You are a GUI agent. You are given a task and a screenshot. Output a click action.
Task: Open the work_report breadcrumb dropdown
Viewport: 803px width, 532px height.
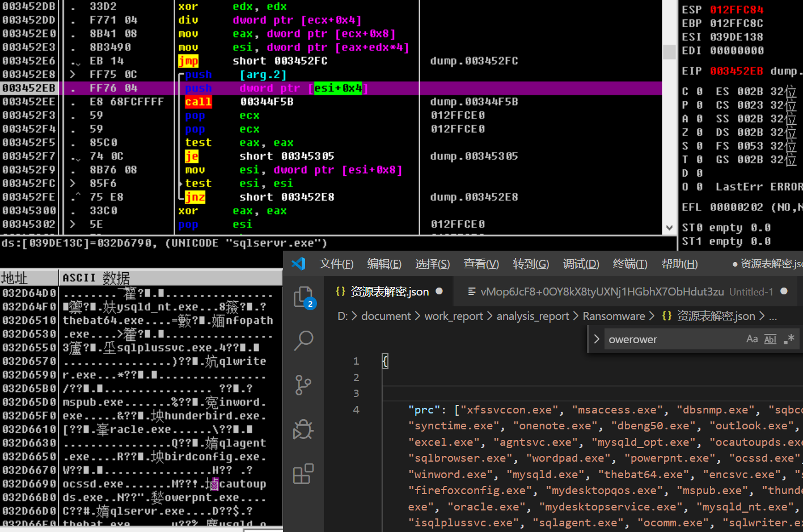pyautogui.click(x=454, y=316)
